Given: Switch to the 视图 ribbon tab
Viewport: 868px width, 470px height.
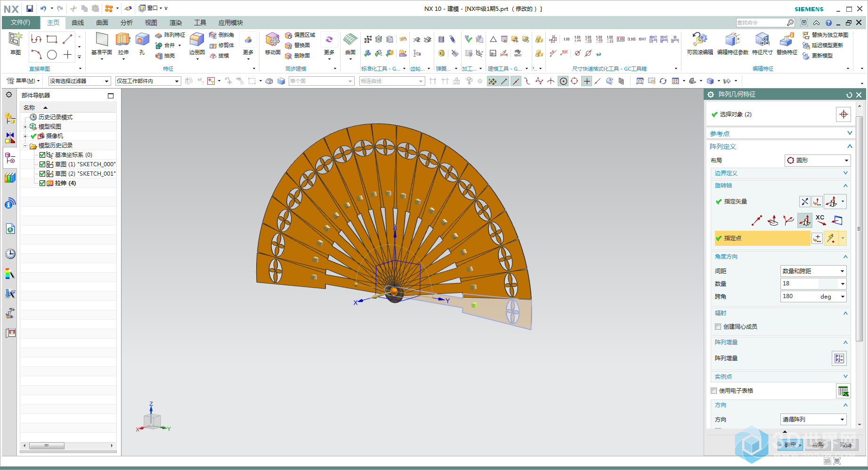Looking at the screenshot, I should tap(151, 23).
